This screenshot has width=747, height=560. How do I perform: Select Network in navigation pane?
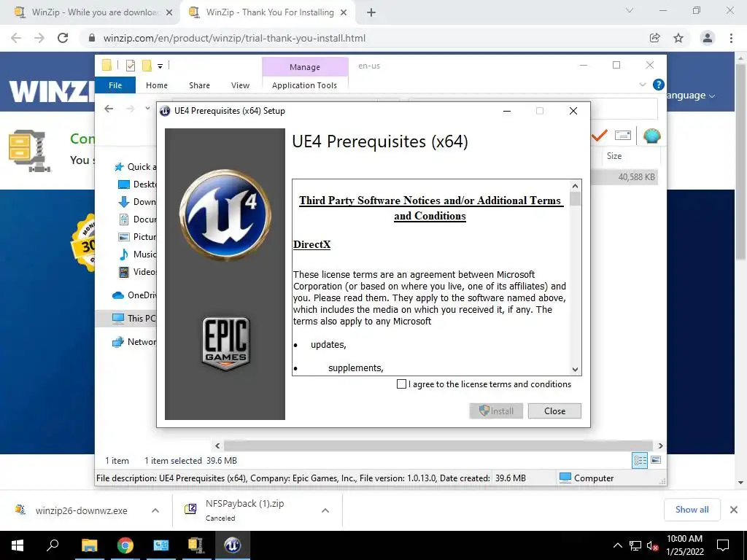134,342
